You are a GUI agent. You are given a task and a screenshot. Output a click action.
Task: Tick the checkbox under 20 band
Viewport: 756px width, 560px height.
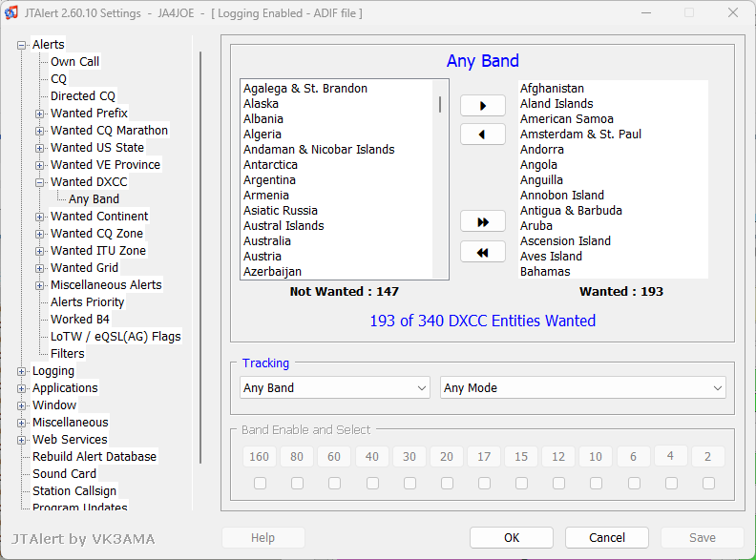tap(447, 483)
